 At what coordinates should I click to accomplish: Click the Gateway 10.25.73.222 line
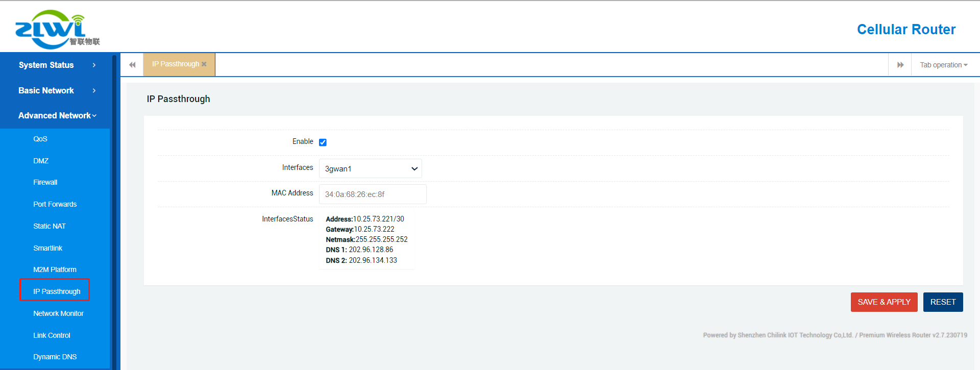pyautogui.click(x=360, y=229)
